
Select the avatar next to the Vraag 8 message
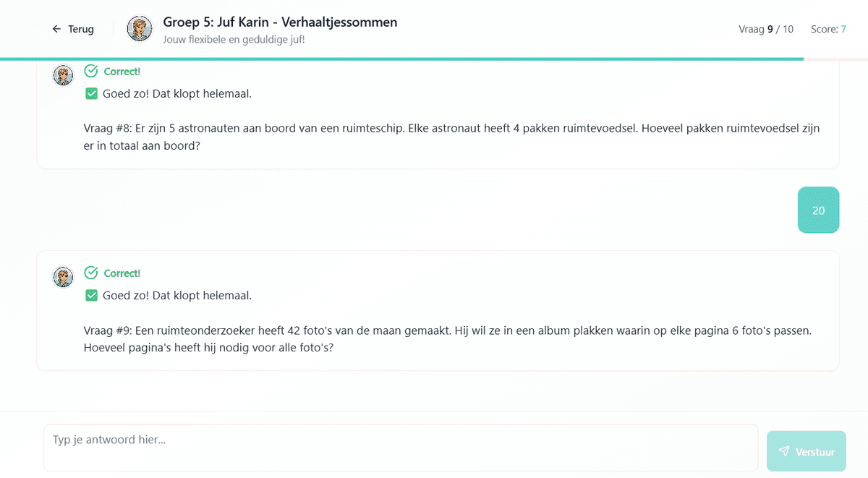coord(63,74)
